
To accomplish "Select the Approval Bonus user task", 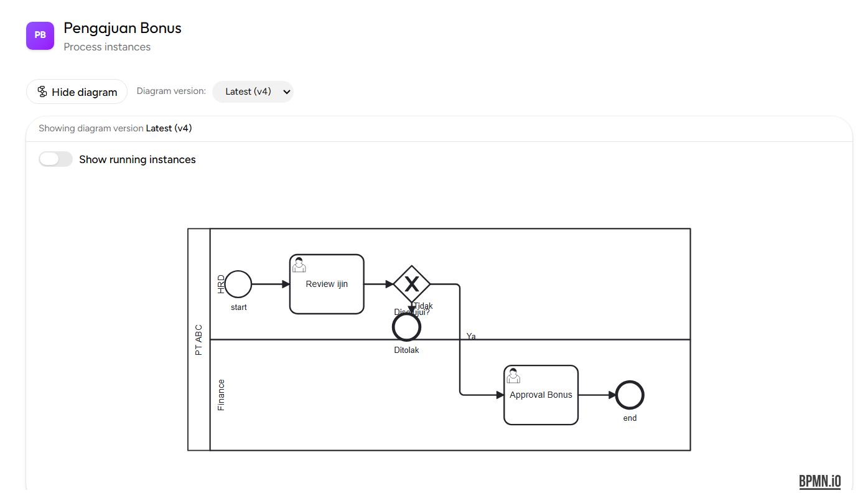I will pos(541,395).
